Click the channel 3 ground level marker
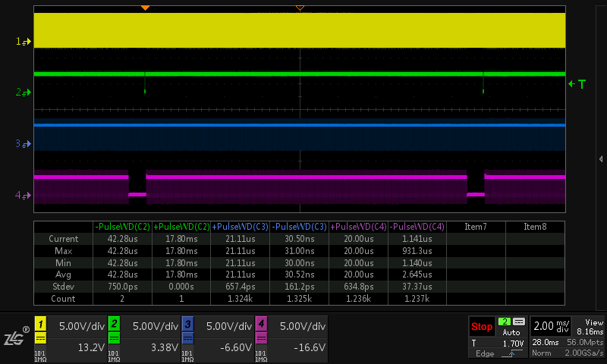Image resolution: width=607 pixels, height=364 pixels. 24,143
